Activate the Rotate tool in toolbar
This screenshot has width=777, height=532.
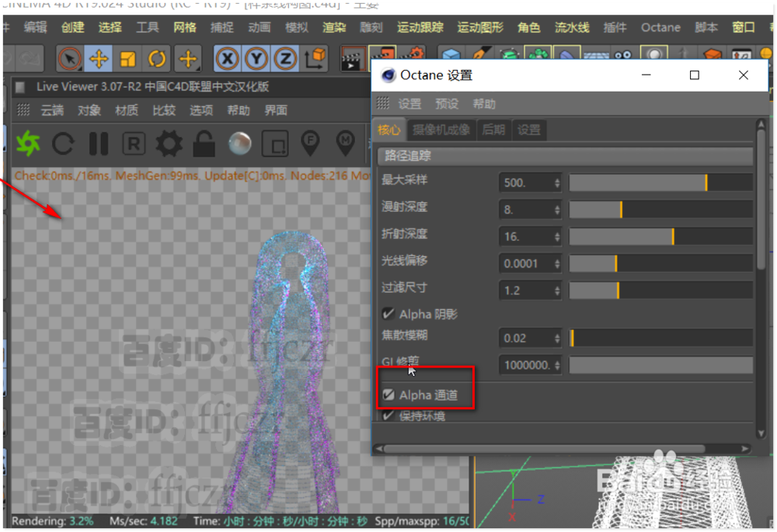coord(157,59)
